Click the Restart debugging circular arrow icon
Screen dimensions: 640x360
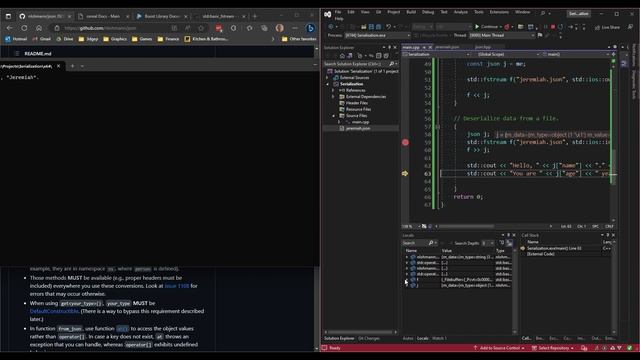pyautogui.click(x=560, y=27)
